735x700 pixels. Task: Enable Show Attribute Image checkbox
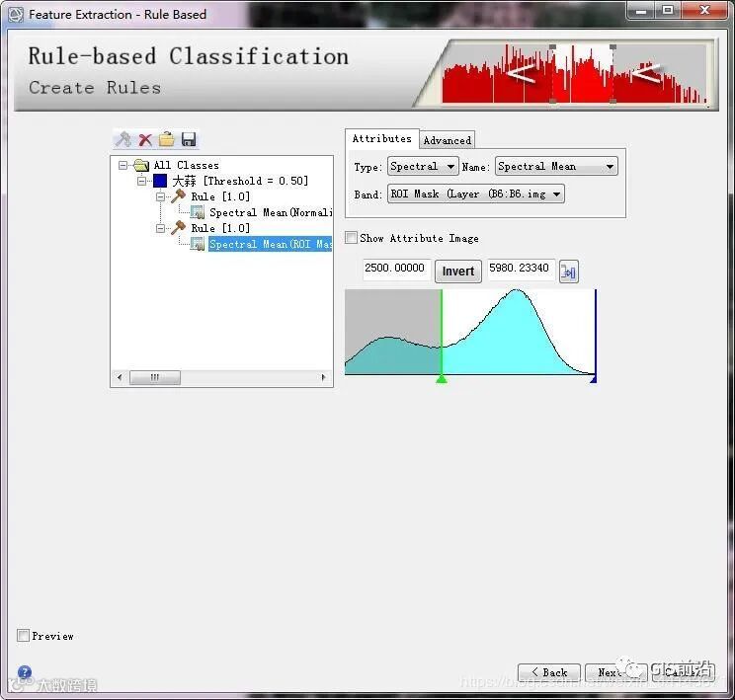pyautogui.click(x=351, y=238)
